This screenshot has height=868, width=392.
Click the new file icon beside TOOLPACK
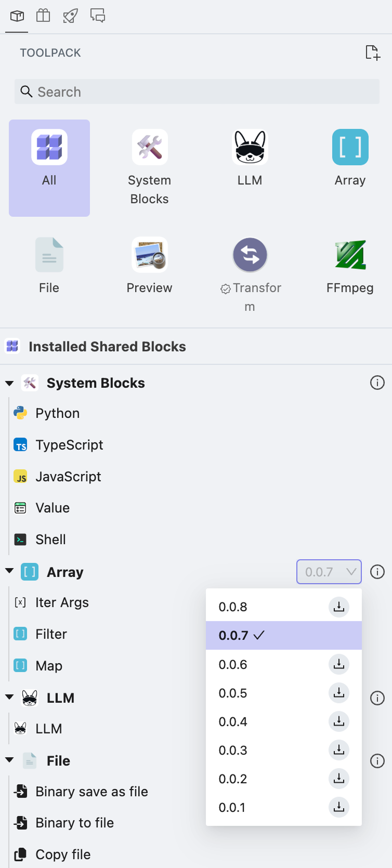click(372, 52)
